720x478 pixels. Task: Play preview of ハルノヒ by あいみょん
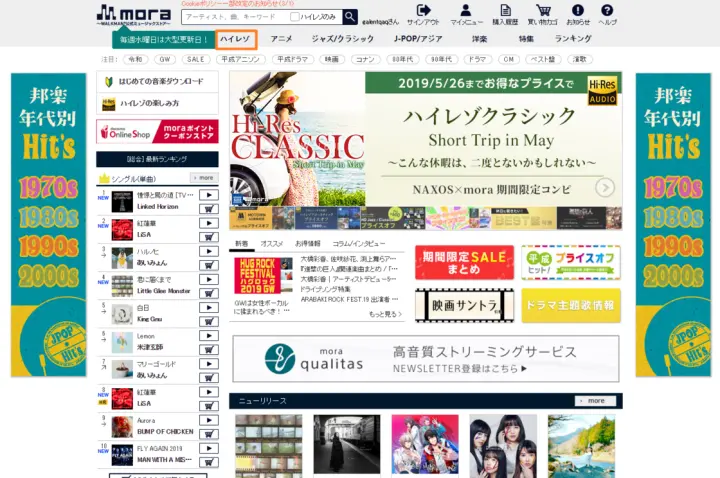208,251
